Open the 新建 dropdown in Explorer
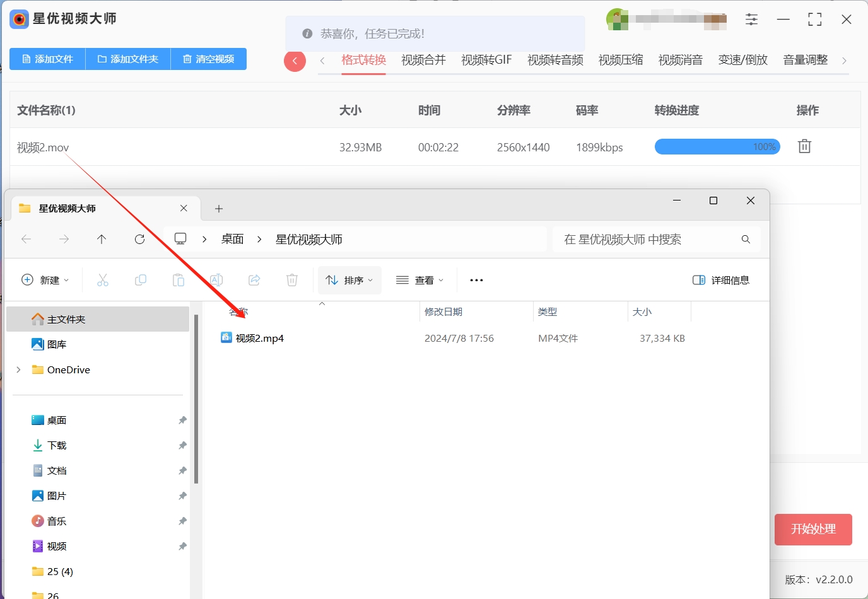868x599 pixels. 45,280
